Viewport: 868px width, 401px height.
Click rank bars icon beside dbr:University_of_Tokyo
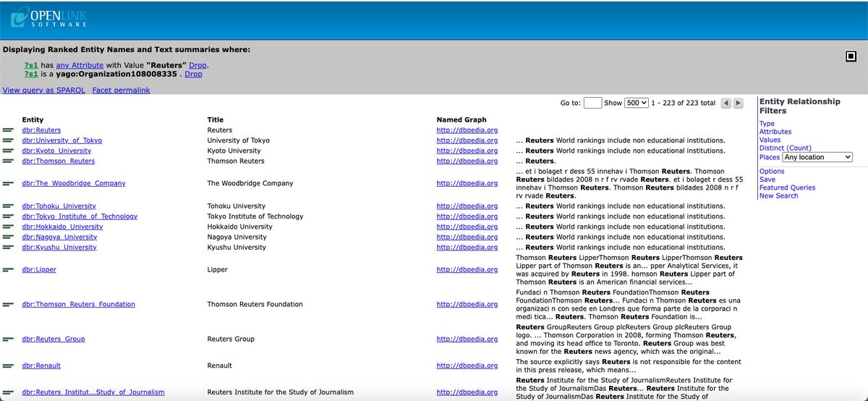(x=8, y=140)
